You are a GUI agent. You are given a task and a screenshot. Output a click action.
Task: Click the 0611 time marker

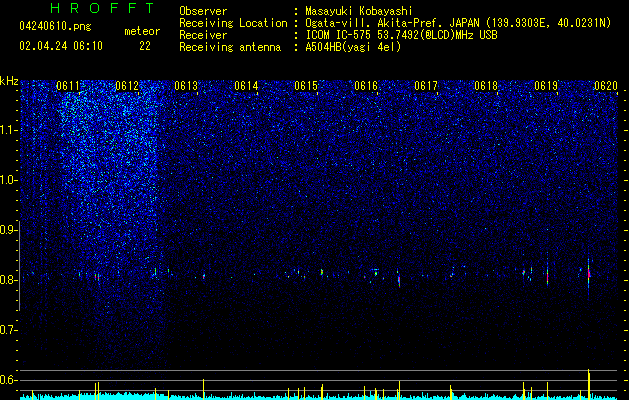point(67,86)
